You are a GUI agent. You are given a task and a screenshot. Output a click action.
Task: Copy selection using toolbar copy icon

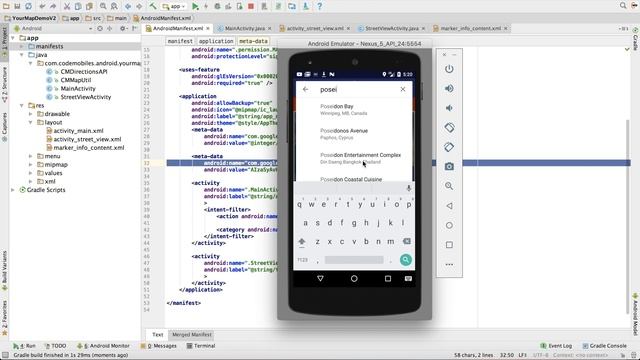tap(78, 6)
